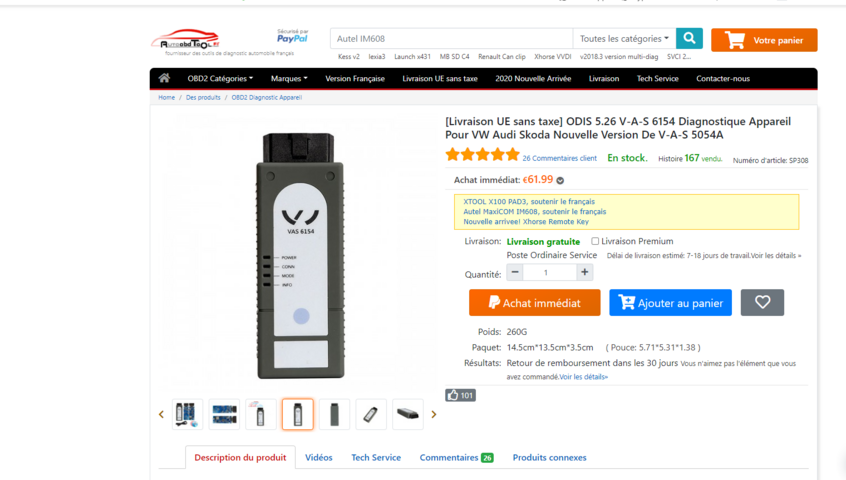The height and width of the screenshot is (480, 846).
Task: Select the last black device thumbnail
Action: pos(407,414)
